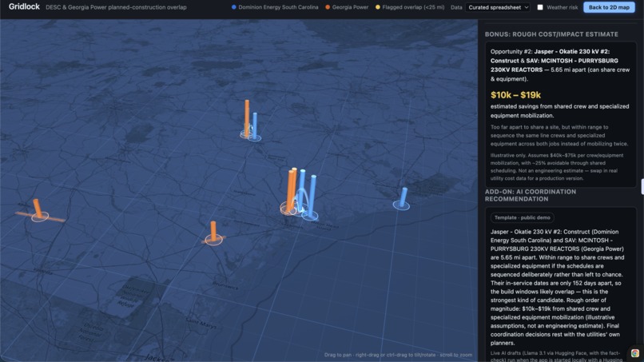Click the blue Dominion Energy legend dot
Screen dimensions: 644x362
pyautogui.click(x=233, y=7)
